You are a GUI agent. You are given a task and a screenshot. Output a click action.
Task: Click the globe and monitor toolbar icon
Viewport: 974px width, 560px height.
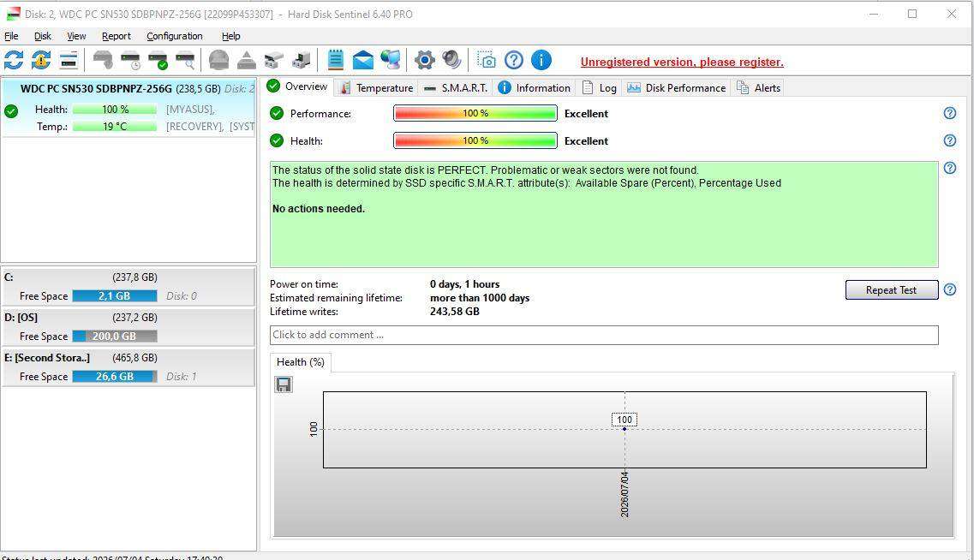click(x=391, y=60)
